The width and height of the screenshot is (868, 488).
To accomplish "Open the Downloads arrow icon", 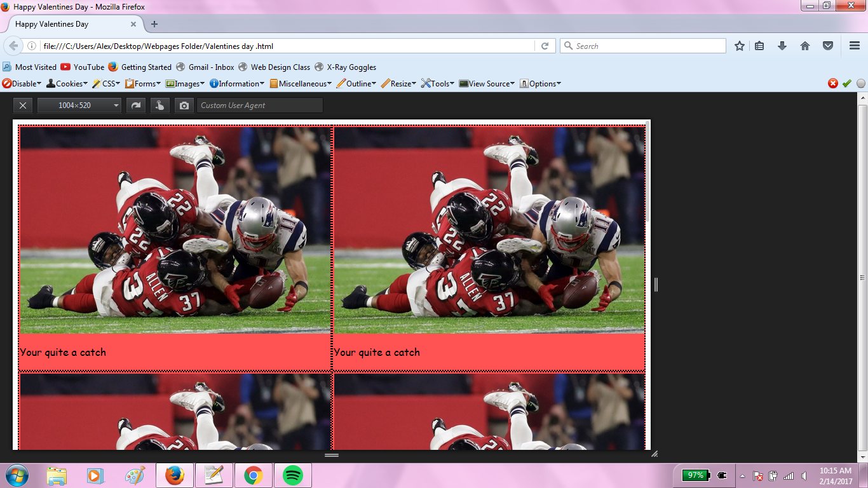I will click(x=782, y=46).
